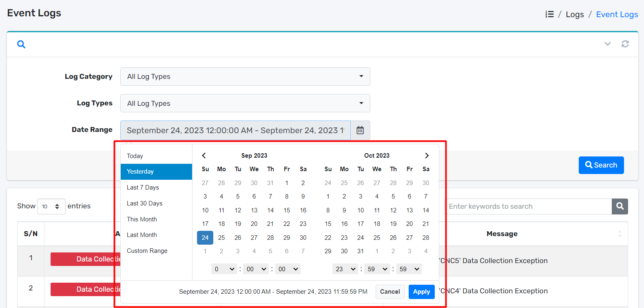Click the blue magnifier icon in panel header
Viewport: 644px width, 308px height.
pos(21,44)
